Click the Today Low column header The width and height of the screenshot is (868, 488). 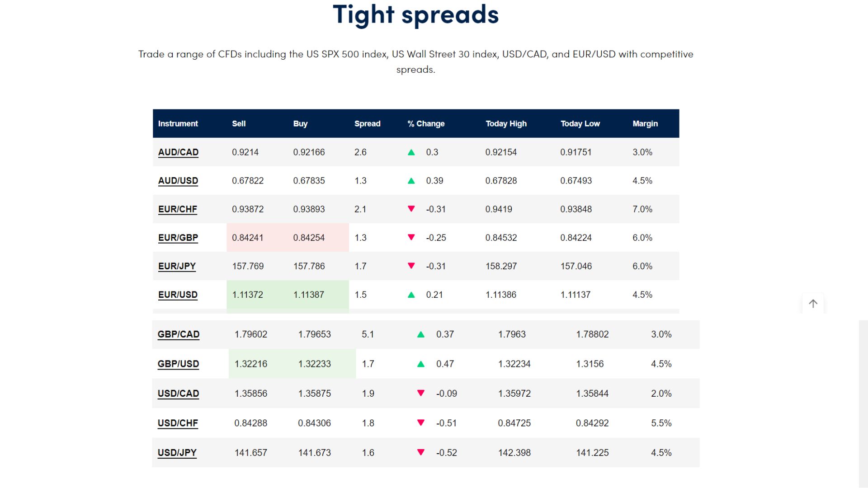580,123
